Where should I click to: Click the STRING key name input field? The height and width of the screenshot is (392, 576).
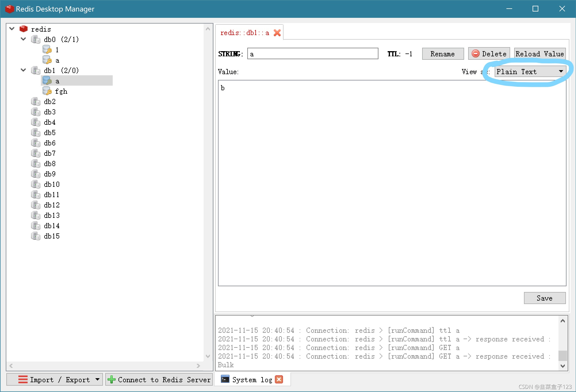coord(313,54)
